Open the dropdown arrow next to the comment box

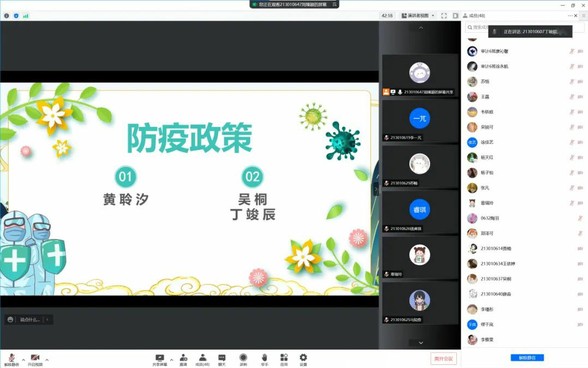tap(47, 320)
